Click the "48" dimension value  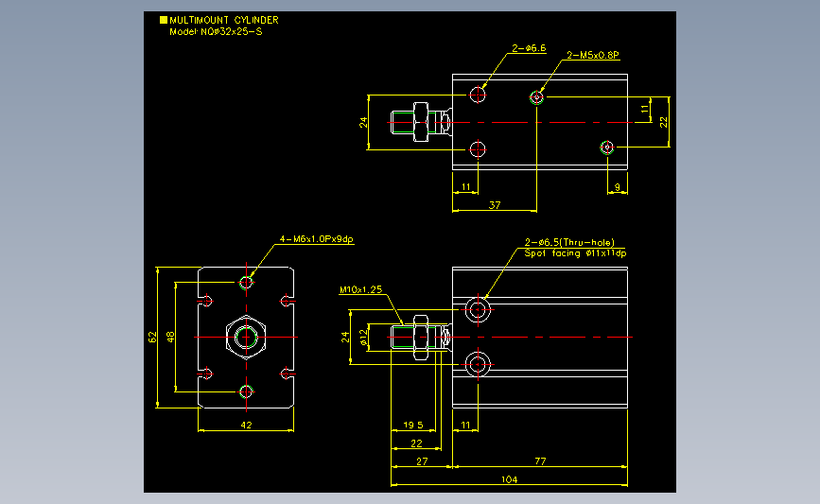(170, 338)
